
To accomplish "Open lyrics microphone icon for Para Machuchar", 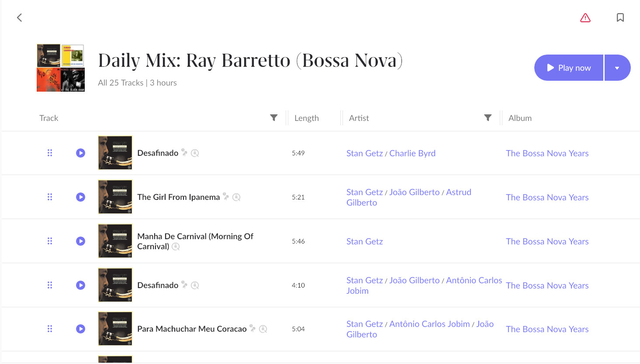I will 253,328.
